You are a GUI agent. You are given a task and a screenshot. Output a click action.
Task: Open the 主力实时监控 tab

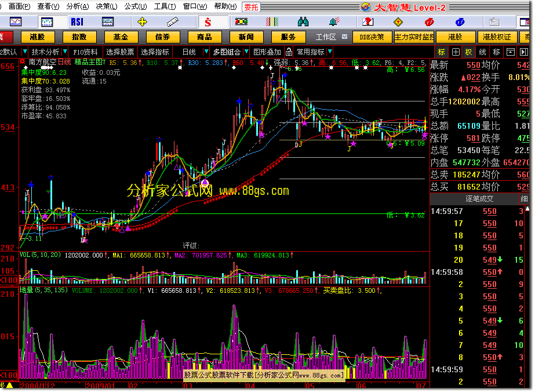click(414, 37)
